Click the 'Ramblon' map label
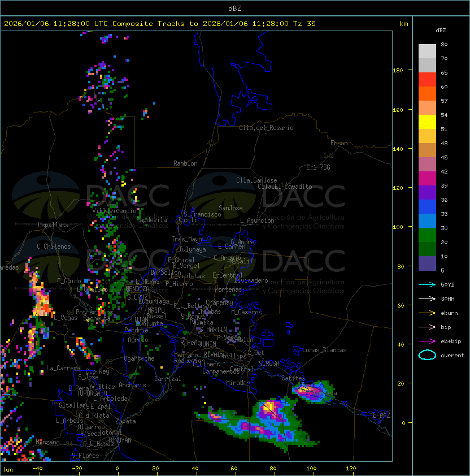The height and width of the screenshot is (476, 470). 185,163
